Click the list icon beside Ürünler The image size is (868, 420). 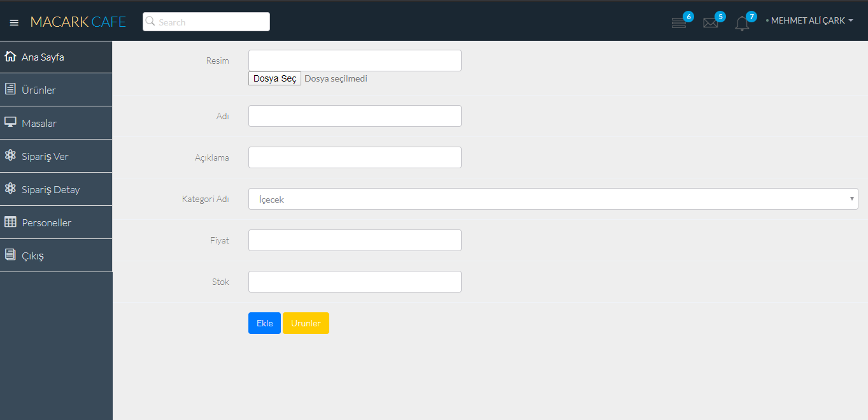(x=10, y=89)
